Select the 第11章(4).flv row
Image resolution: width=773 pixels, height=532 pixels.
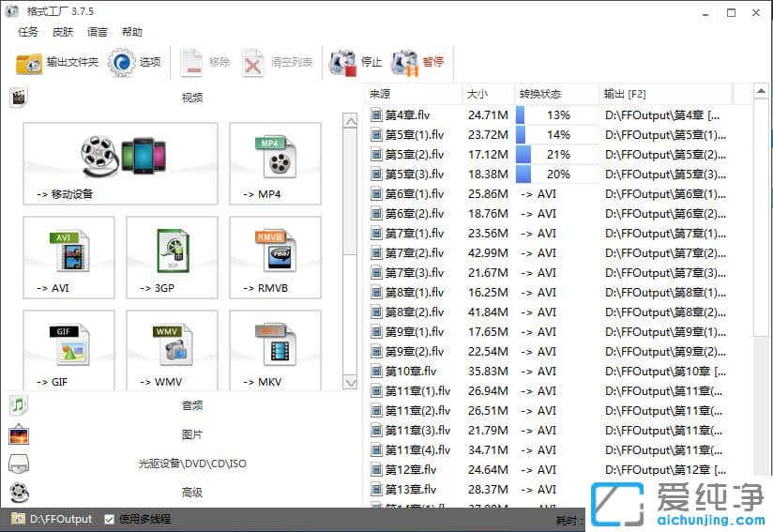[549, 450]
